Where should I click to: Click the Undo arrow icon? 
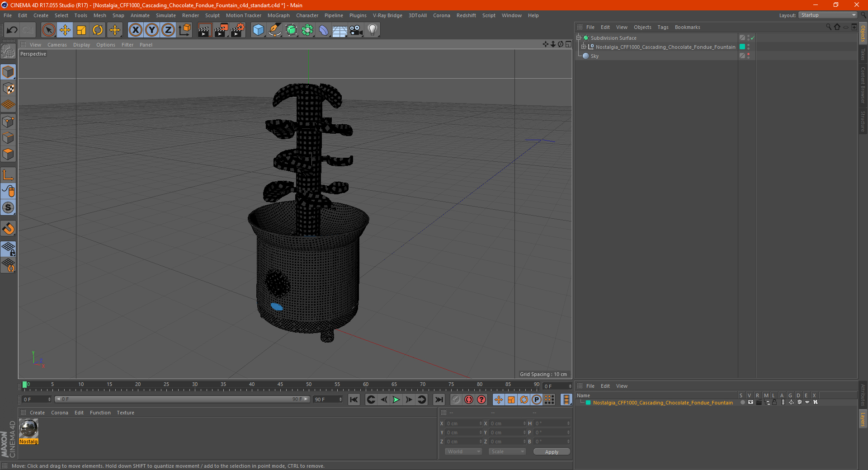click(x=12, y=30)
